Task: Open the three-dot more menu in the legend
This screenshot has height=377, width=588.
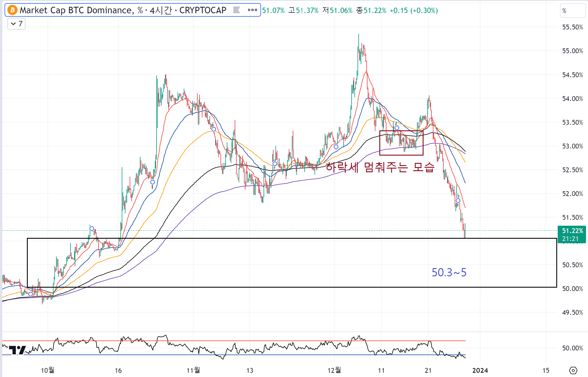Action: (x=252, y=10)
